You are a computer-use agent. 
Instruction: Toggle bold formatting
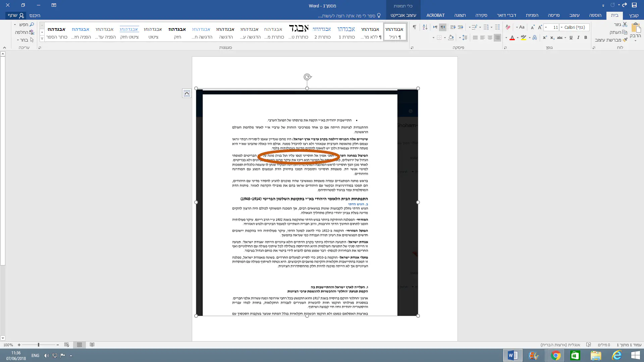[586, 38]
